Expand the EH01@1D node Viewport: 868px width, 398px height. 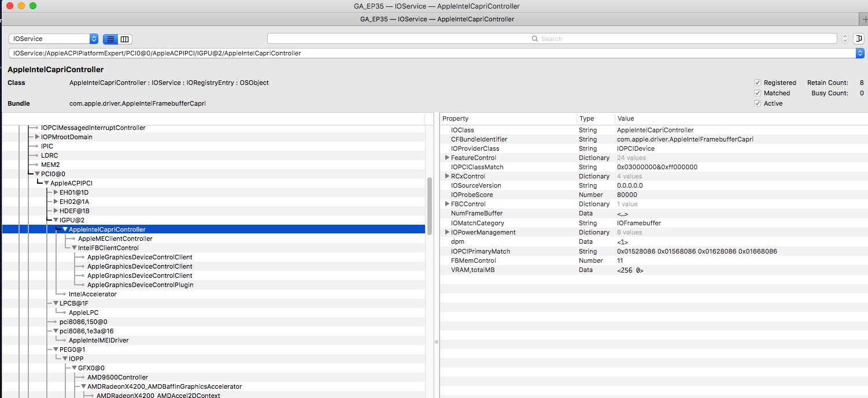(56, 192)
